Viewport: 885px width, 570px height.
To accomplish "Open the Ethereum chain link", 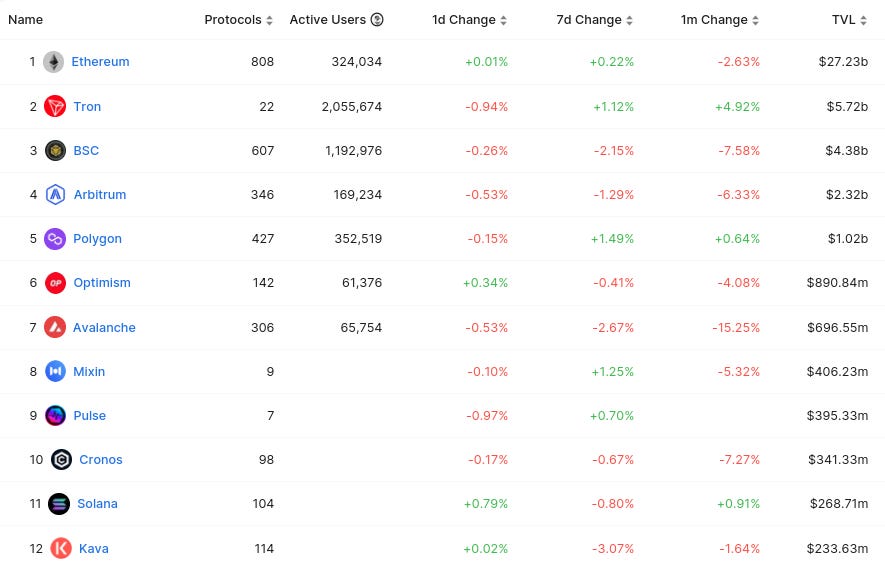I will click(x=100, y=62).
